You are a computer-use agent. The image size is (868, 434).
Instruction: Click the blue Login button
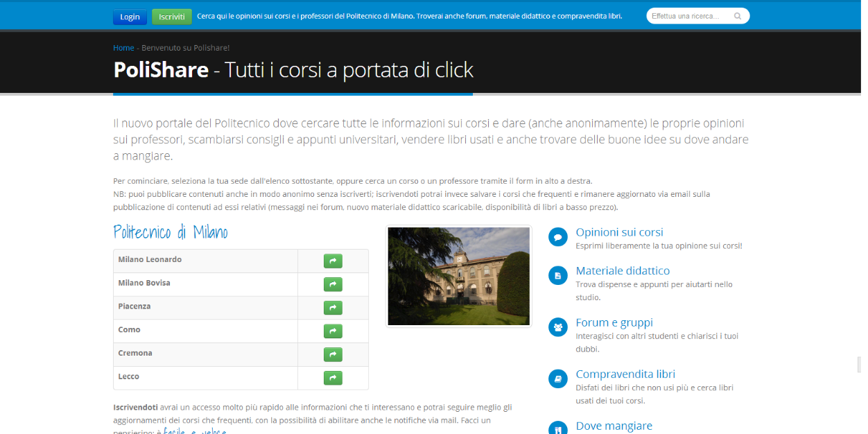tap(130, 17)
